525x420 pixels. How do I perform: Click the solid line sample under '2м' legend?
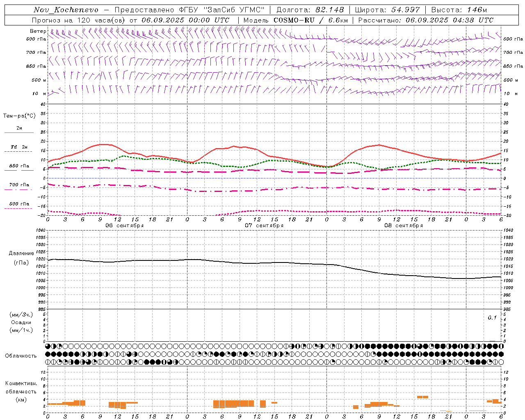[x=19, y=132]
